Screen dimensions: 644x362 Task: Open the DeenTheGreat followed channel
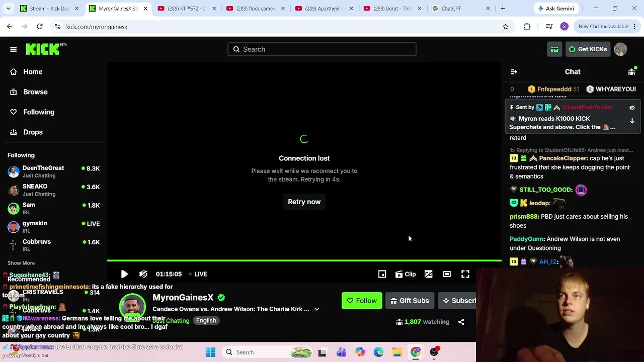(x=53, y=171)
